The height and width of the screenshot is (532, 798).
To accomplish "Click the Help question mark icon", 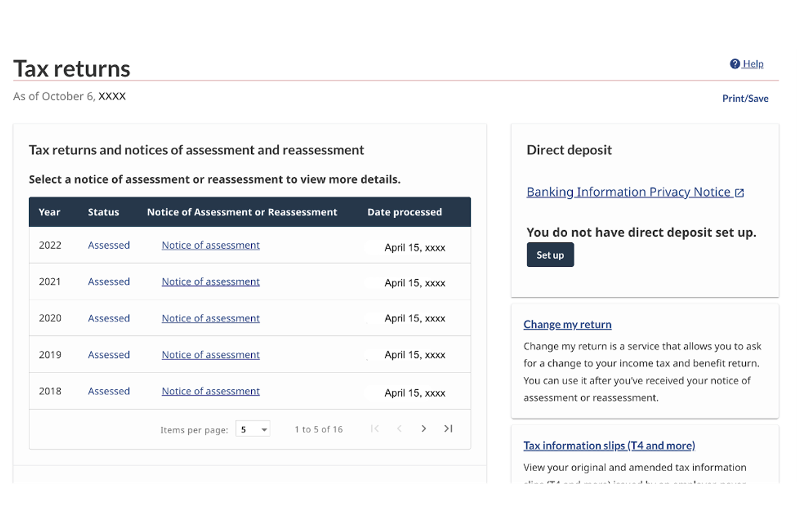I will tap(735, 64).
